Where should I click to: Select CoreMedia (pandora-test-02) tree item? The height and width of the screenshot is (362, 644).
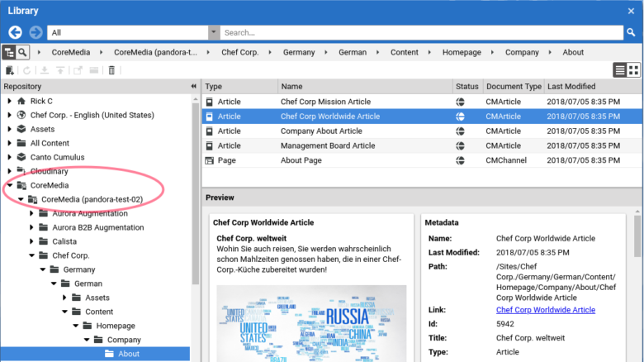[x=92, y=199]
